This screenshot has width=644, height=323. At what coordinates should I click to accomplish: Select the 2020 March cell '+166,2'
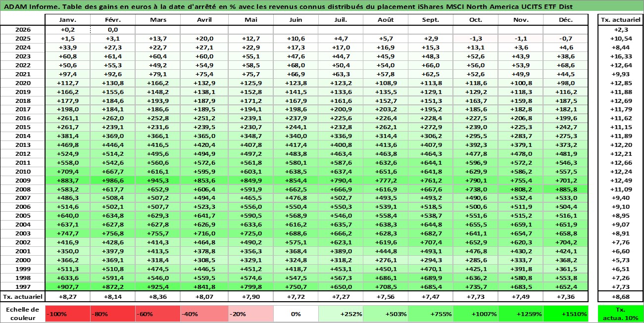point(158,83)
